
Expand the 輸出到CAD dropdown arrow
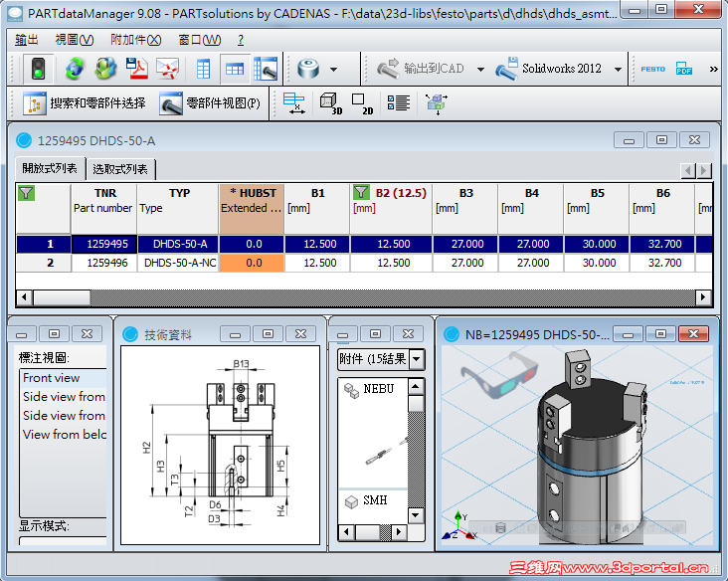[x=481, y=70]
